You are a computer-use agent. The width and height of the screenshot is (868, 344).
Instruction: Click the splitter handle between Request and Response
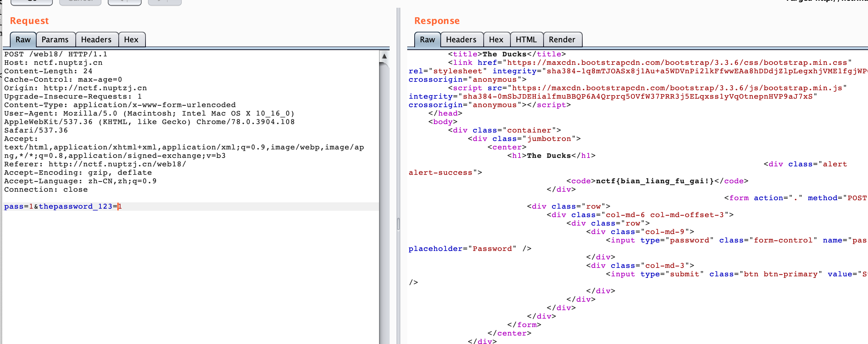(398, 224)
